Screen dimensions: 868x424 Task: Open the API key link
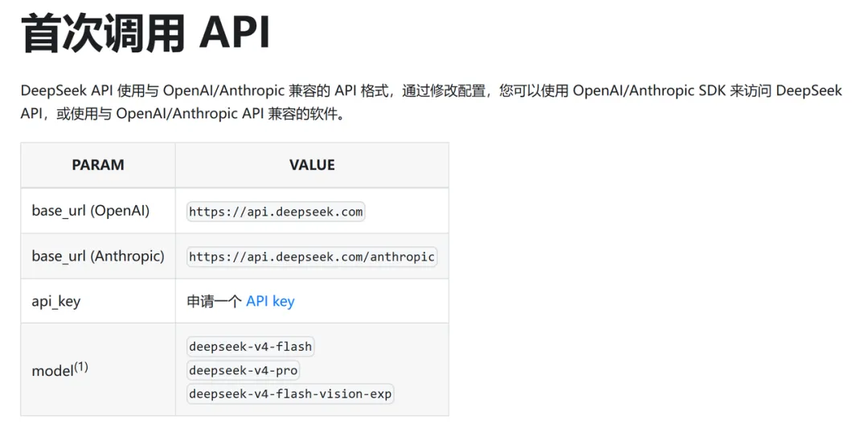(x=270, y=301)
